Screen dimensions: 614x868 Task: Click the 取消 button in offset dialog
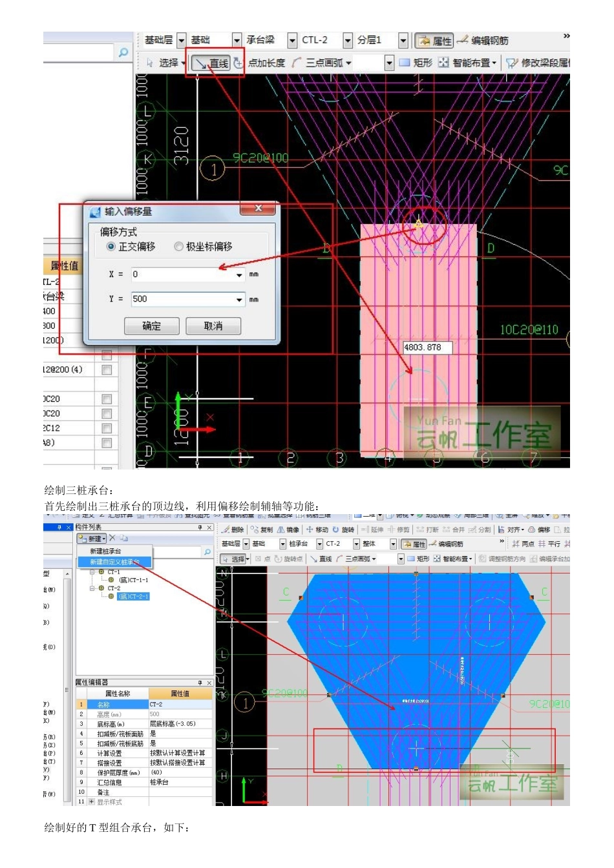pyautogui.click(x=213, y=326)
